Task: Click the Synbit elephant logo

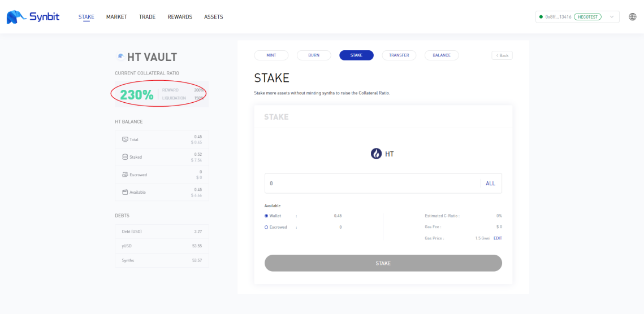Action: [16, 17]
